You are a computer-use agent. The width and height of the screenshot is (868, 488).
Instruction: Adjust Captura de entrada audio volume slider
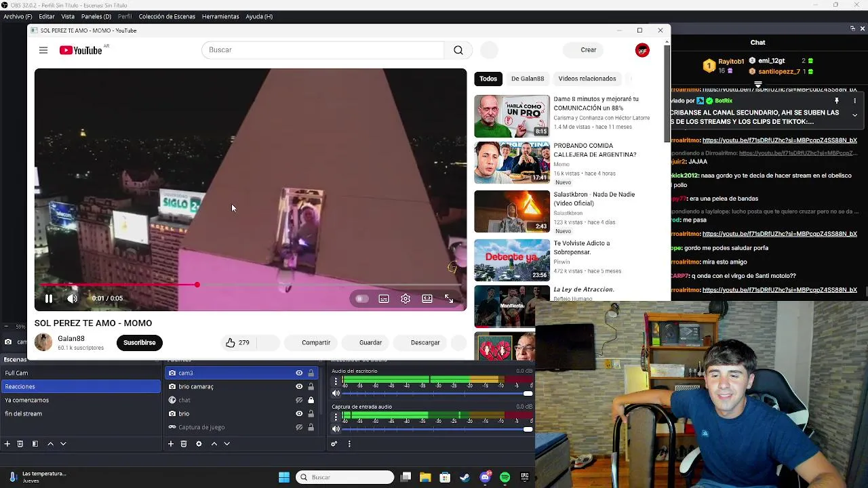437,429
